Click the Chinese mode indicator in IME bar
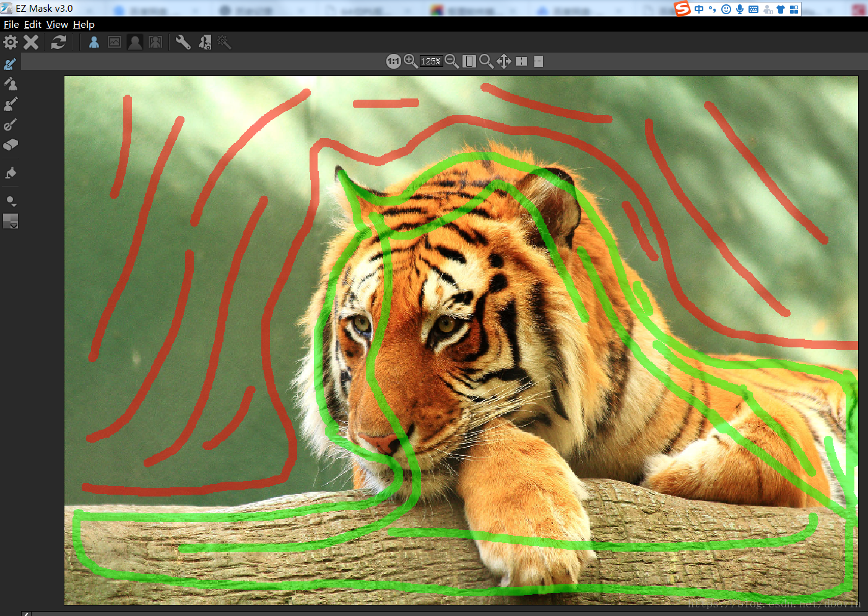This screenshot has width=868, height=616. (699, 9)
